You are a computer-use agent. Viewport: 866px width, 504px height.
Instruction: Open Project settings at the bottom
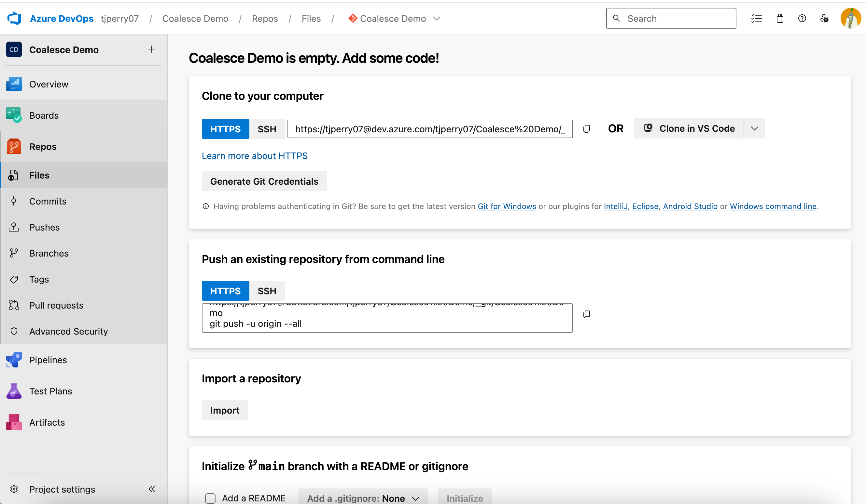tap(62, 489)
